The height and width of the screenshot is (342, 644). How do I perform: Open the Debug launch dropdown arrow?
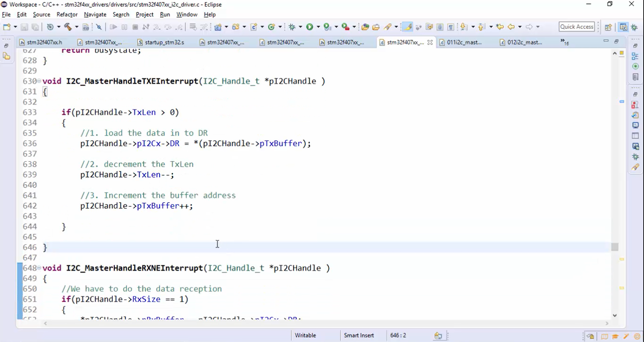pos(300,27)
